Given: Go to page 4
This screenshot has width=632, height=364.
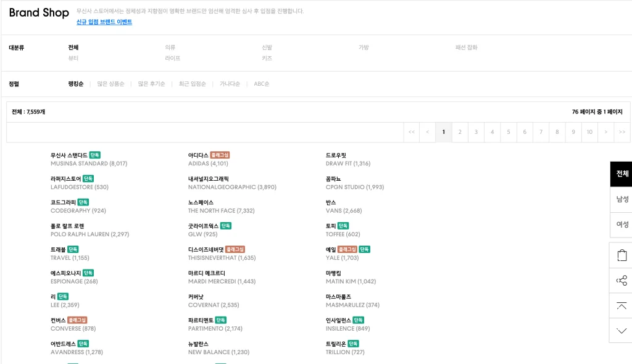Looking at the screenshot, I should [x=492, y=132].
